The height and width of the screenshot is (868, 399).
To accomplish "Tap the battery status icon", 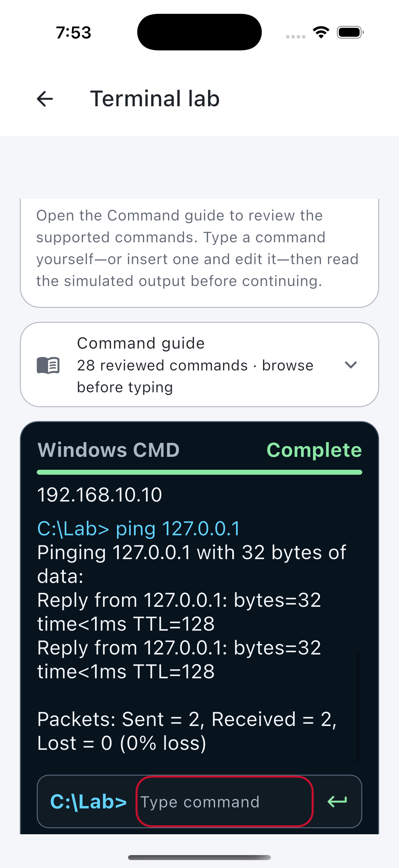I will (350, 32).
